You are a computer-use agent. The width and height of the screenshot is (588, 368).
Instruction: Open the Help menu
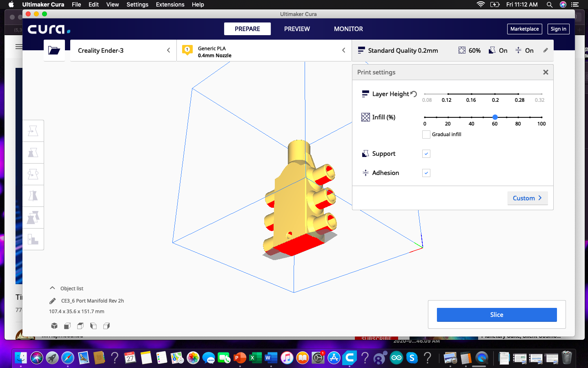[x=198, y=4]
